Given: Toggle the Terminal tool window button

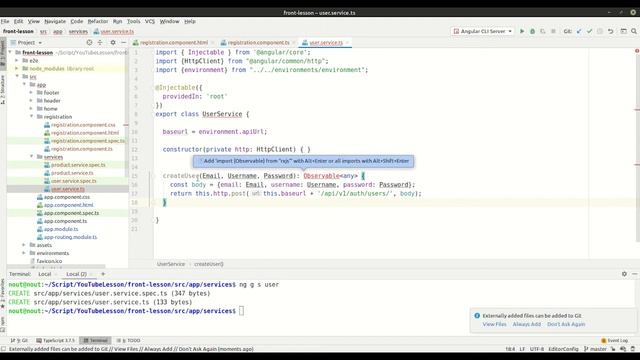Looking at the screenshot, I should tap(96, 340).
